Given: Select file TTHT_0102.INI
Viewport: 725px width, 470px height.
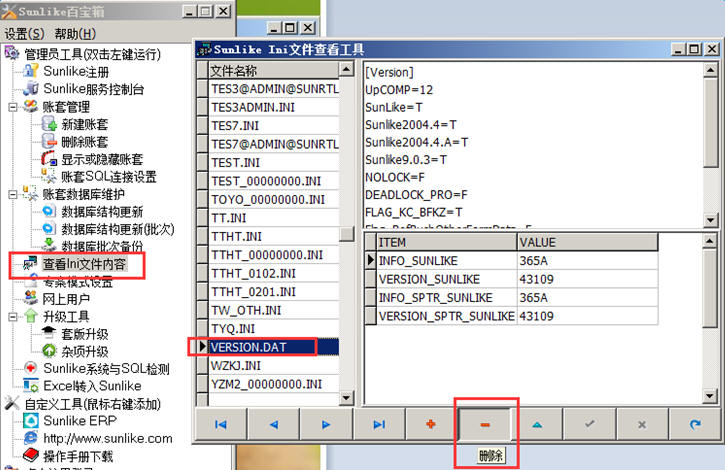Looking at the screenshot, I should click(274, 273).
